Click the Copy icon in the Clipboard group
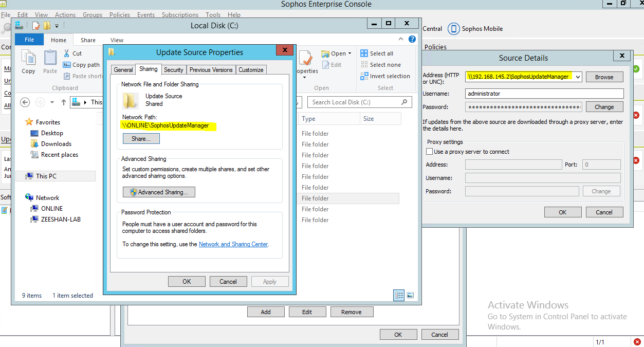 click(28, 58)
